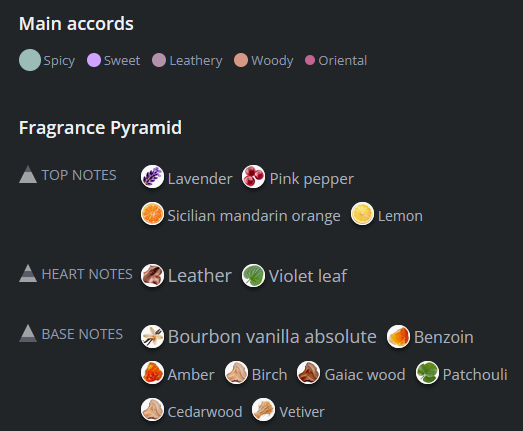
Task: Click the Benzoin resin icon
Action: [398, 336]
